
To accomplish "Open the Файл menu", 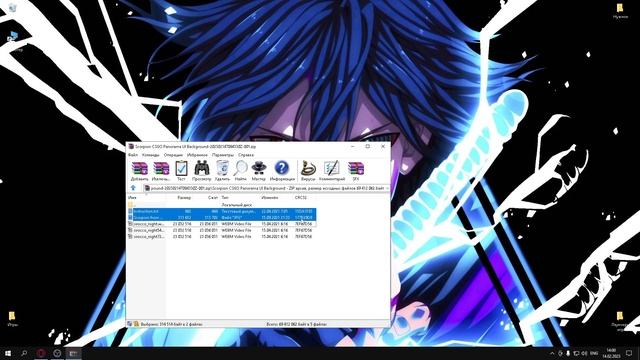I will coord(133,155).
